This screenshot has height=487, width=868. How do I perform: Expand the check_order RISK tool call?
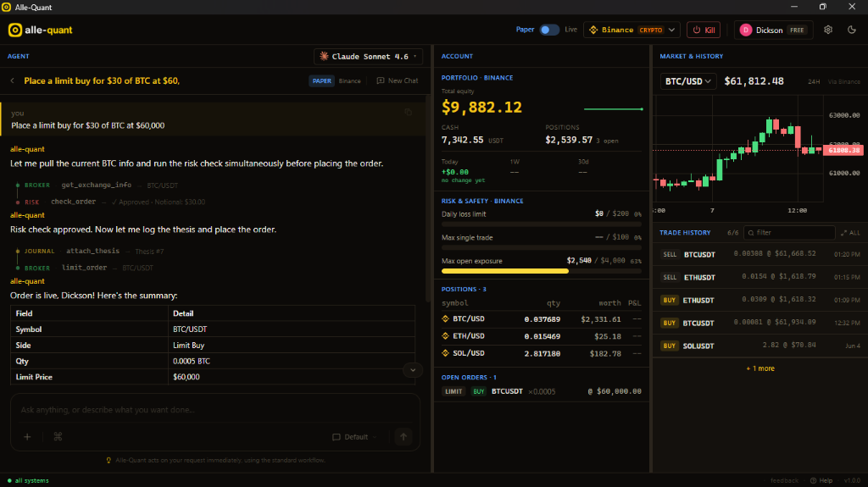(x=111, y=202)
